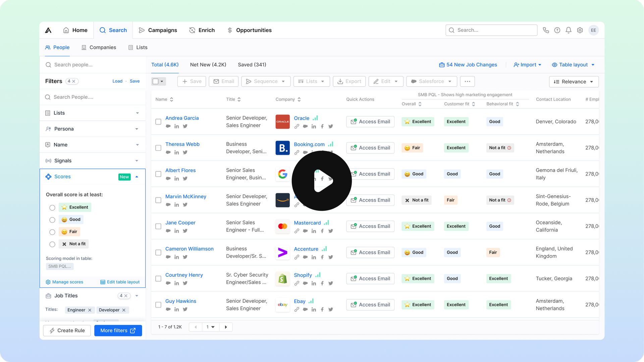
Task: Open the Twitter icon next to Andrea Garcia
Action: (x=185, y=126)
